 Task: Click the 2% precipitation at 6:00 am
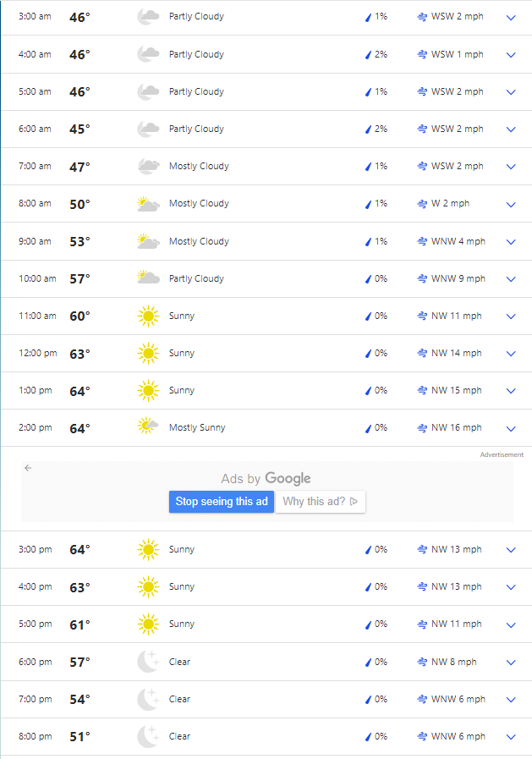[381, 129]
